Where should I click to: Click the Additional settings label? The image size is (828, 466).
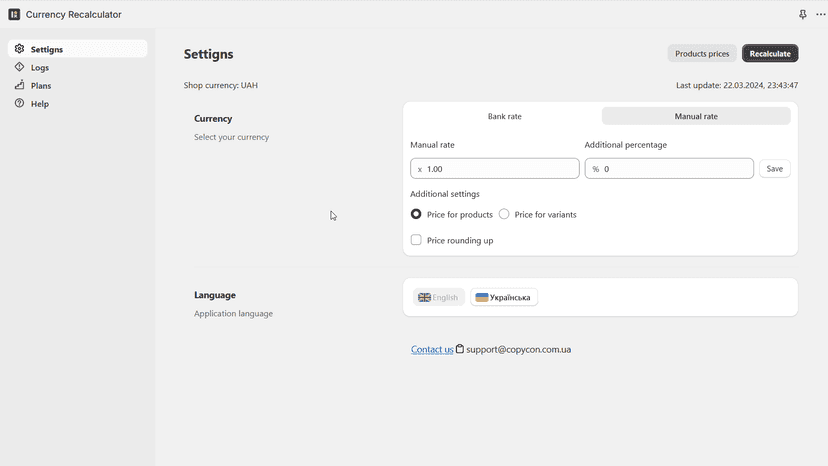tap(445, 194)
